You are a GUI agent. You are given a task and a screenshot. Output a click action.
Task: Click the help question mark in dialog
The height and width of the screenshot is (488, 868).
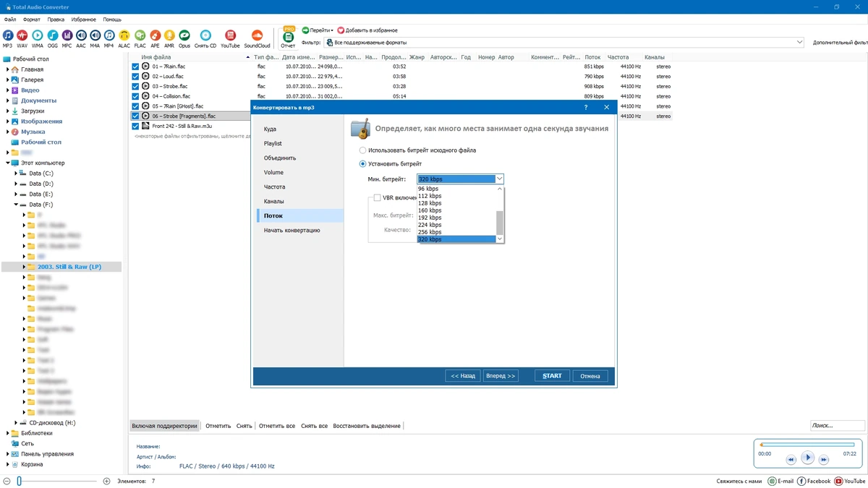(x=586, y=107)
